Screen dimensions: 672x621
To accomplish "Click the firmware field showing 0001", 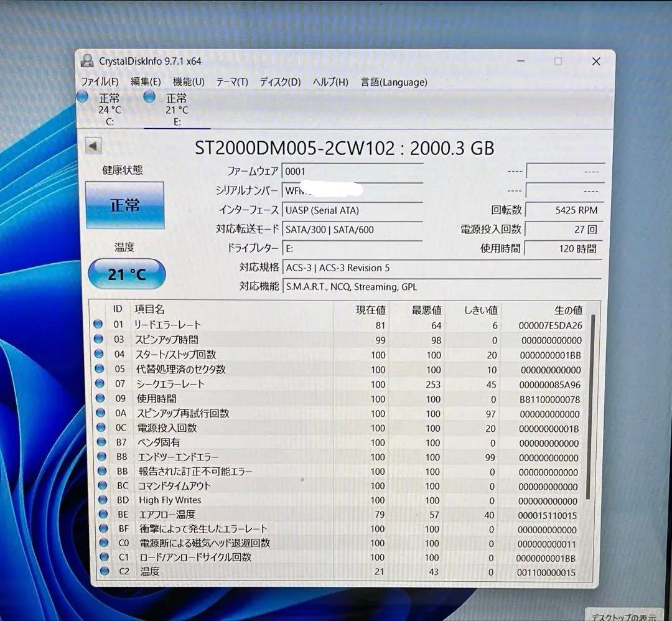I will coord(352,171).
